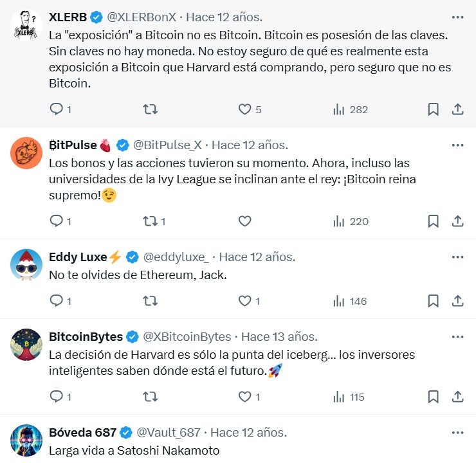Repost XLERB's tweet about Bitcoin exposure

click(x=150, y=109)
